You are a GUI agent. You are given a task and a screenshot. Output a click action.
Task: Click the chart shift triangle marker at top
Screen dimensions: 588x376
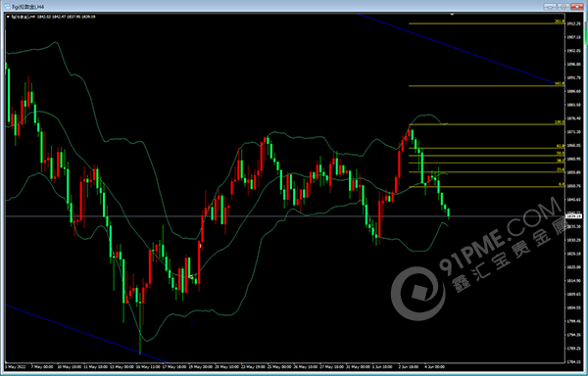click(452, 15)
